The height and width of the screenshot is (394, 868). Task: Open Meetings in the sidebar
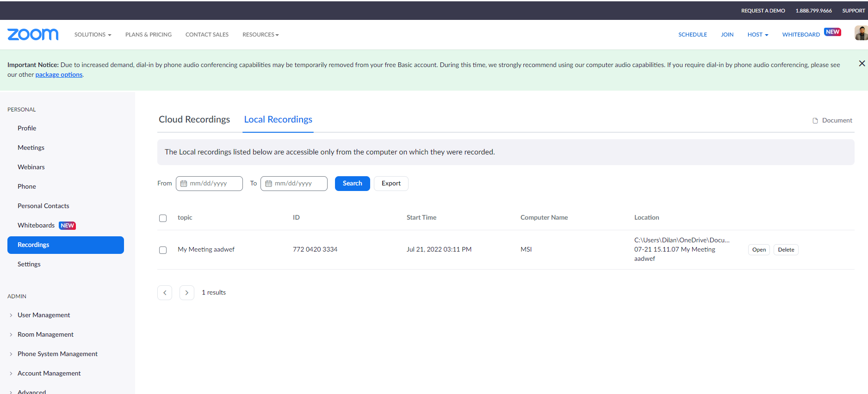tap(31, 148)
